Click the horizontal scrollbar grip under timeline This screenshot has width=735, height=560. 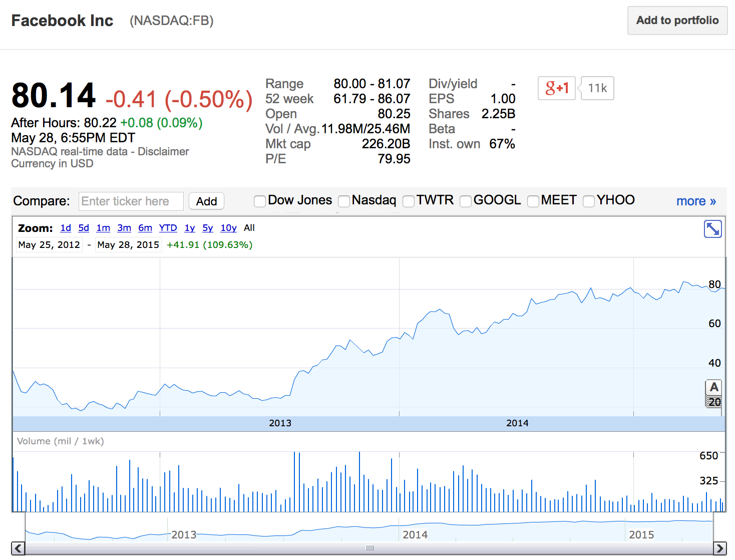coord(370,548)
